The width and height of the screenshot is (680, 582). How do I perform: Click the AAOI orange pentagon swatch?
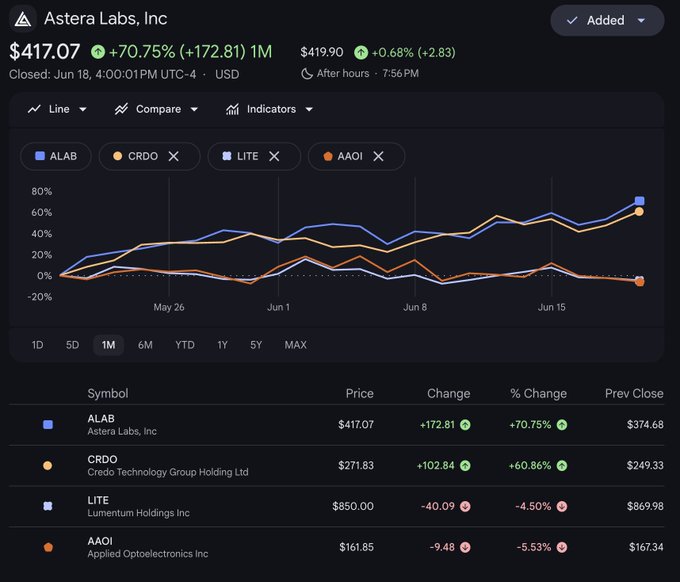click(x=327, y=156)
